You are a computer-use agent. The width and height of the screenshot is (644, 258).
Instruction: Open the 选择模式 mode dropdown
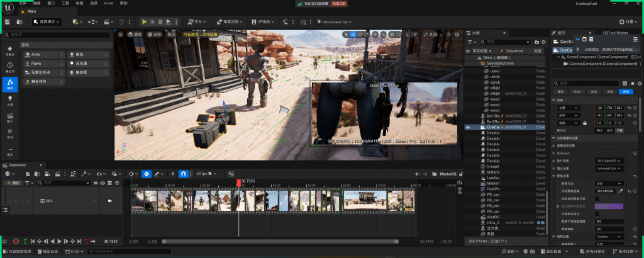point(47,21)
